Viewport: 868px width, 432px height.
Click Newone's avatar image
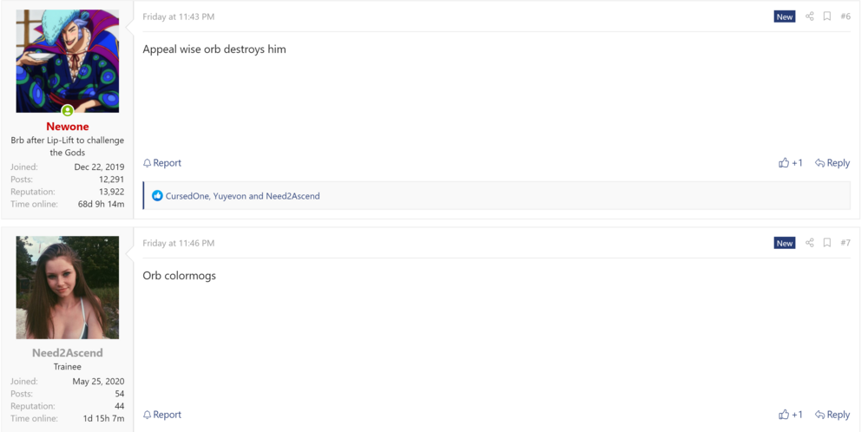pyautogui.click(x=68, y=61)
